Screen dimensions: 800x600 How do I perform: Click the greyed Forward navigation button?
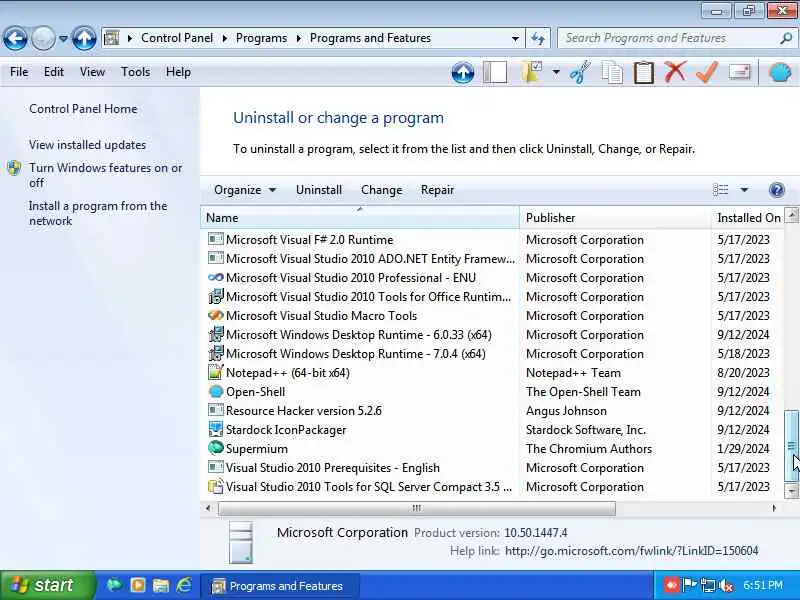click(x=43, y=38)
